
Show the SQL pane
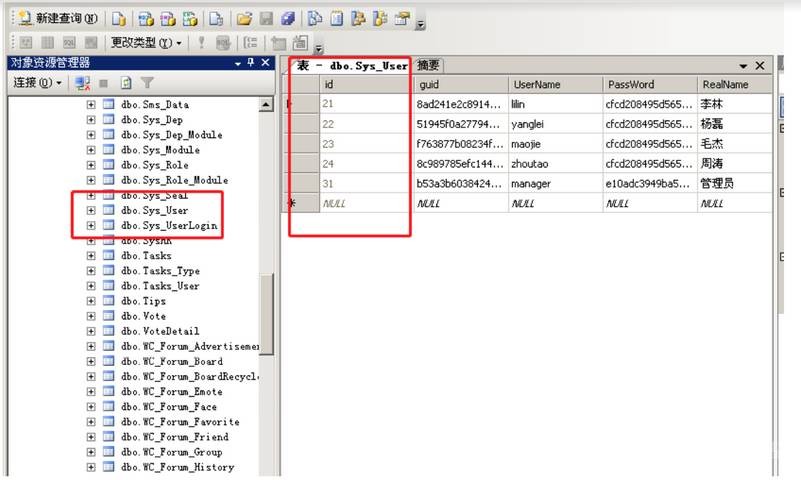point(69,43)
